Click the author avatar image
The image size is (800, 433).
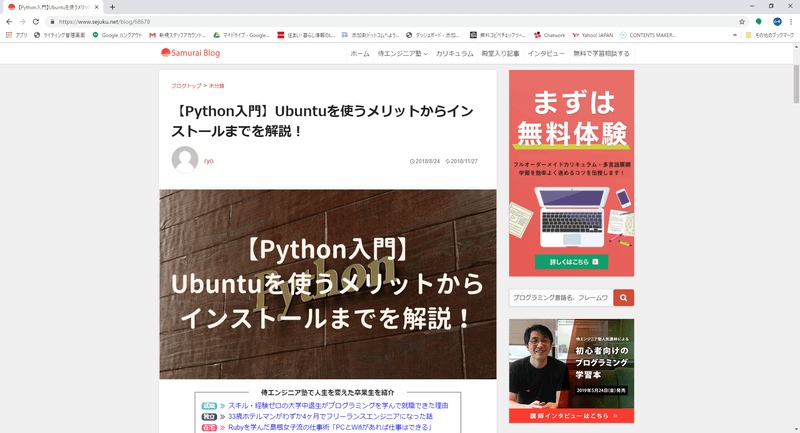coord(185,160)
